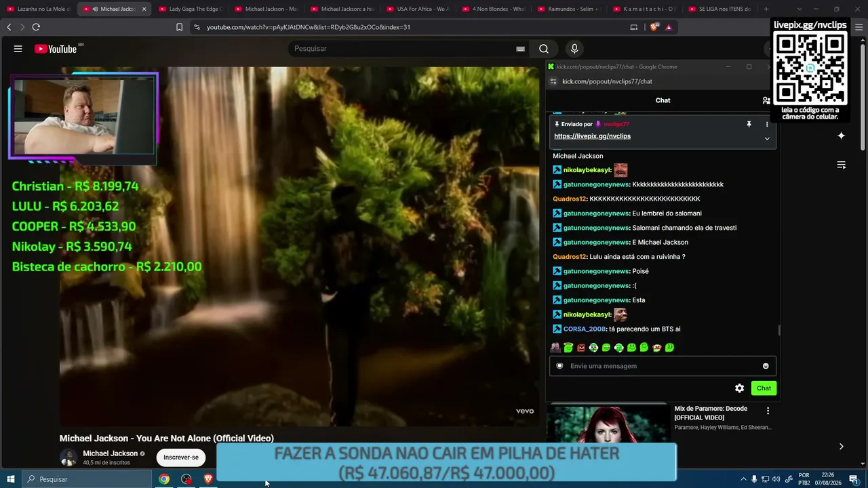868x488 pixels.
Task: Open the chat users list icon
Action: pos(766,100)
